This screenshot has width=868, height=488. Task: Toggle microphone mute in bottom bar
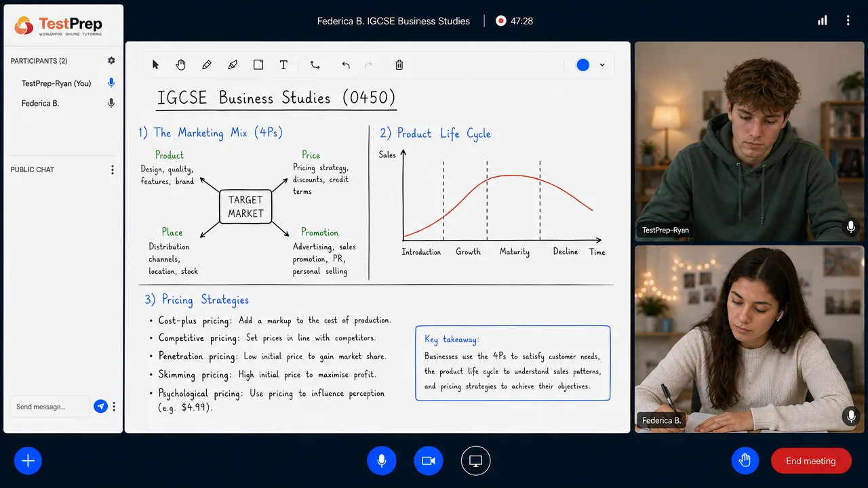coord(382,461)
